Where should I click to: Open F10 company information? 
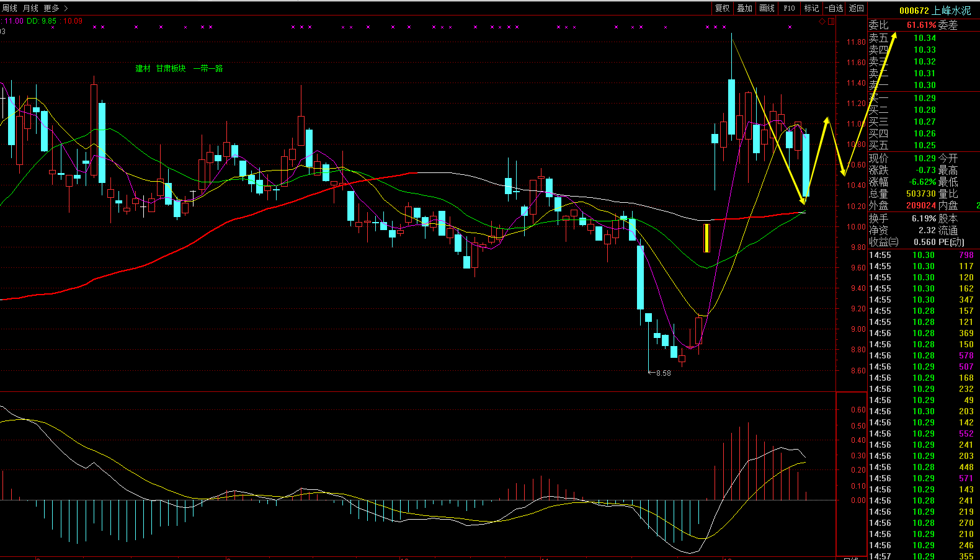[789, 8]
